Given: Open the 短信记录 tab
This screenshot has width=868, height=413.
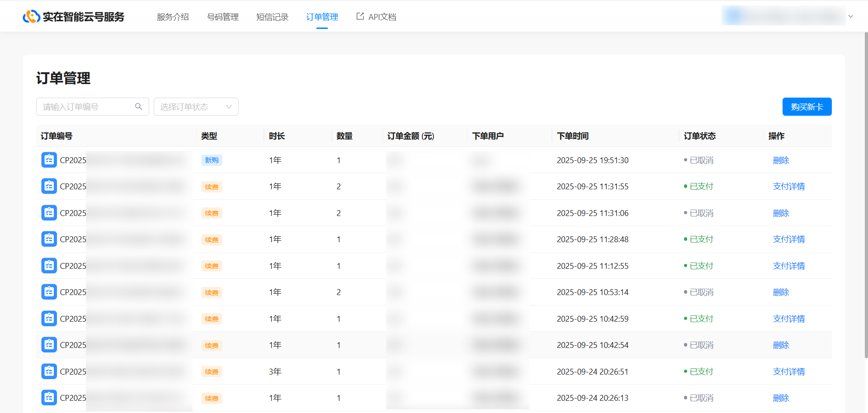Looking at the screenshot, I should pyautogui.click(x=272, y=17).
